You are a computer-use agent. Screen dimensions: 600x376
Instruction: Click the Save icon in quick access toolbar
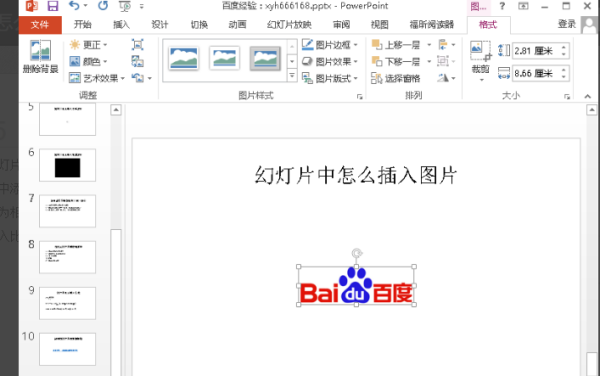pos(53,6)
